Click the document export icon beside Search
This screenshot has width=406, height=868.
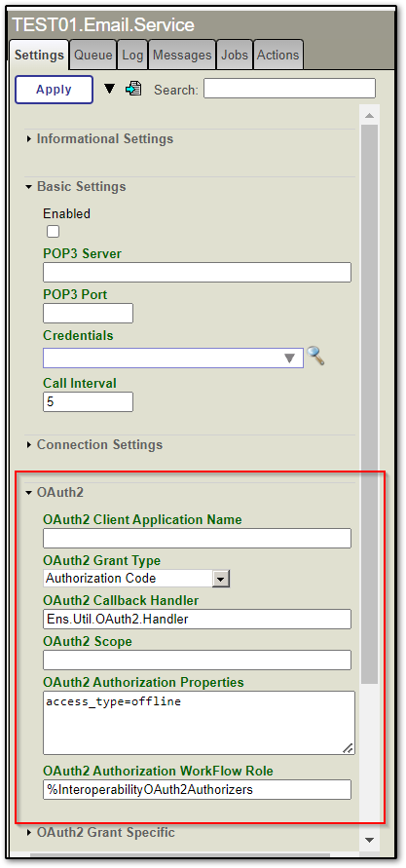[x=133, y=89]
